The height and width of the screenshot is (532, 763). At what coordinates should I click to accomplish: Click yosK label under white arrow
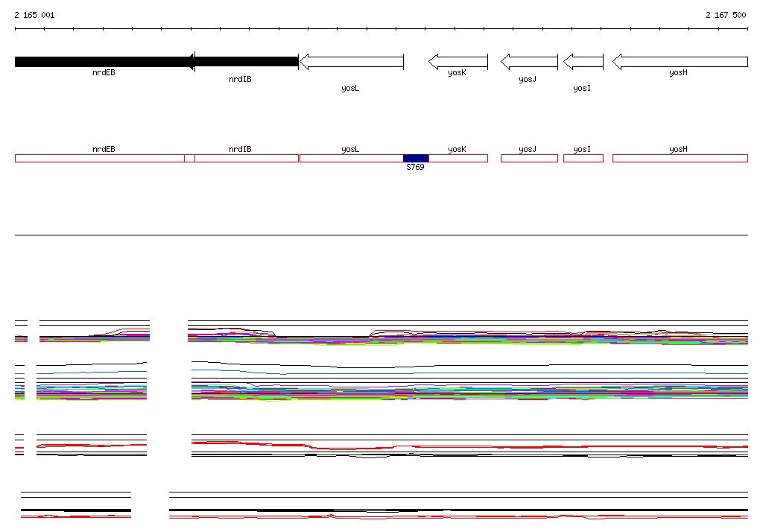(457, 72)
